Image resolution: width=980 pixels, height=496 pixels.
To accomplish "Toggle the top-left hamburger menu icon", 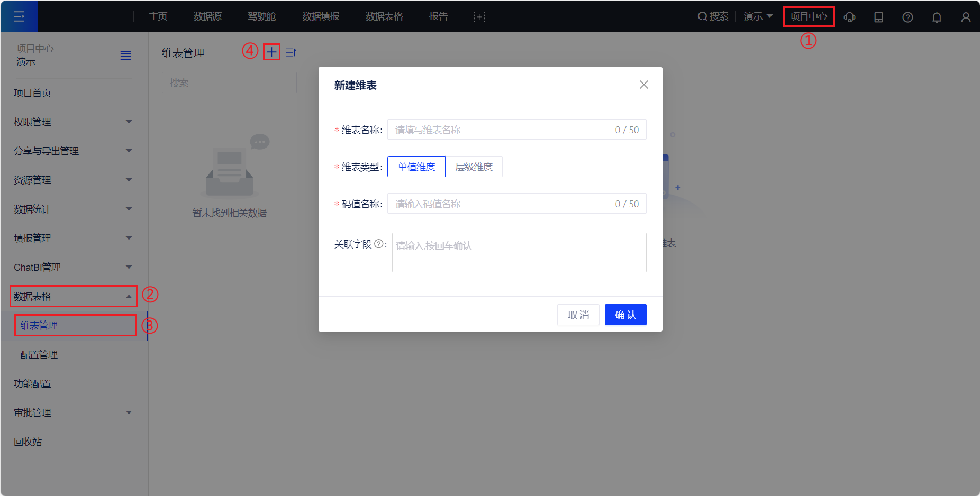I will click(19, 16).
